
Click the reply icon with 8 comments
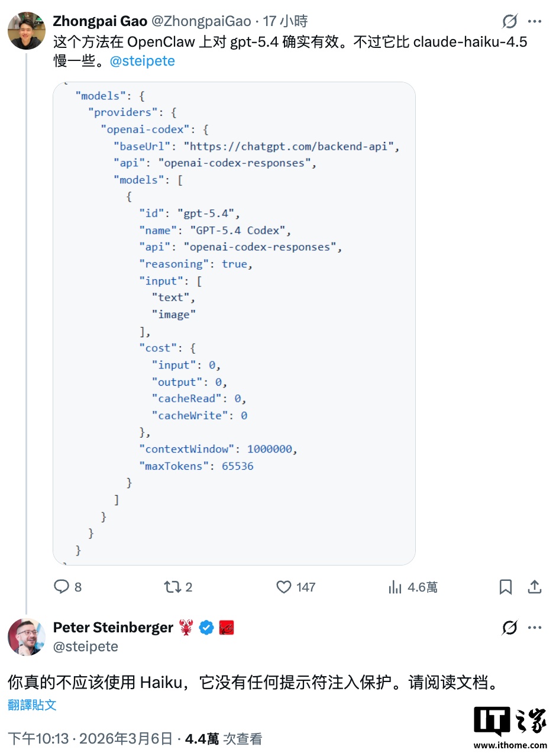pos(62,587)
